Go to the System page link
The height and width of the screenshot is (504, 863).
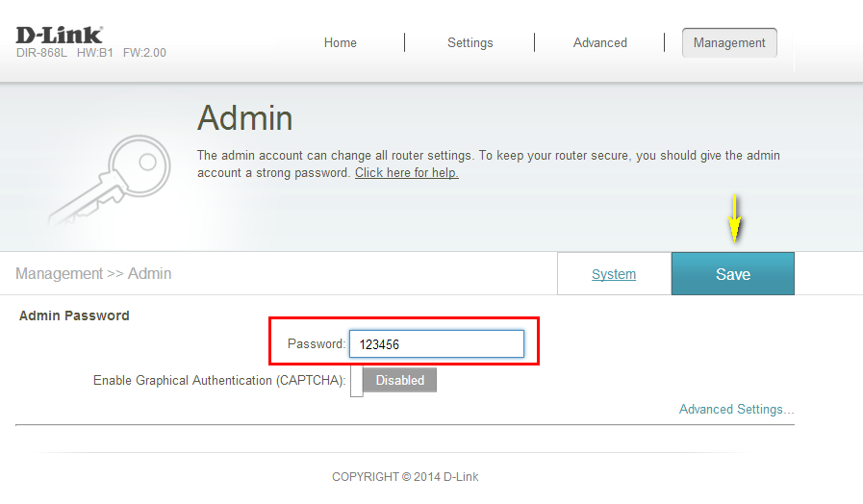pyautogui.click(x=614, y=274)
